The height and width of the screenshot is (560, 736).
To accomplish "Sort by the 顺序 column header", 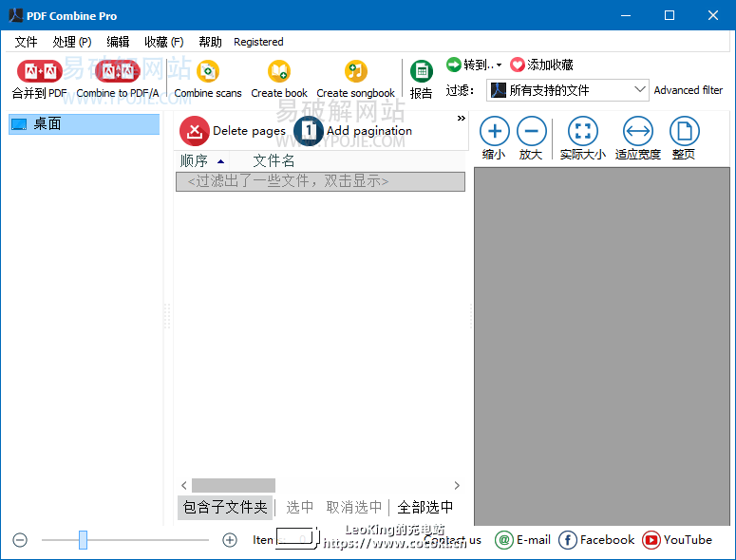I will 202,160.
